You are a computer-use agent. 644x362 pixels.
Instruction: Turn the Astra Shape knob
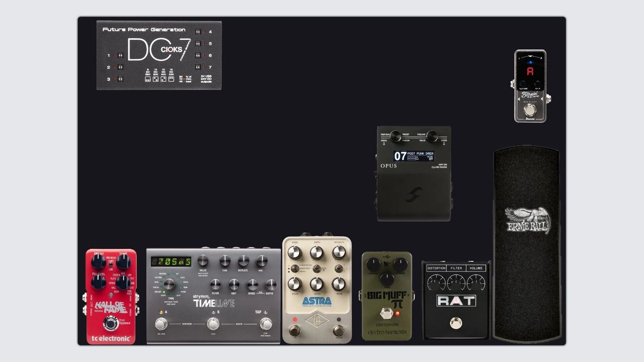coord(316,284)
